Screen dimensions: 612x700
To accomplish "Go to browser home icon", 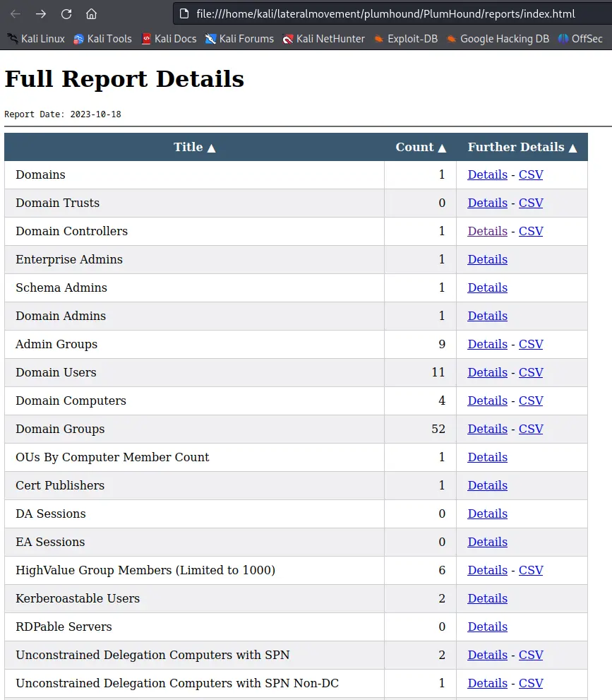I will point(91,14).
